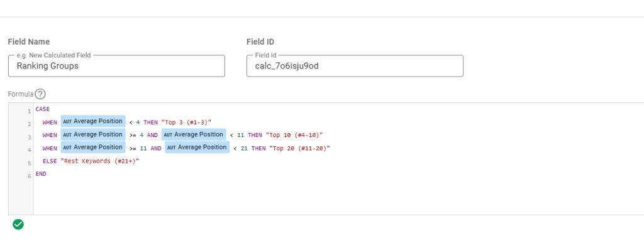Select the second Average Position chip on line 3

[x=194, y=134]
